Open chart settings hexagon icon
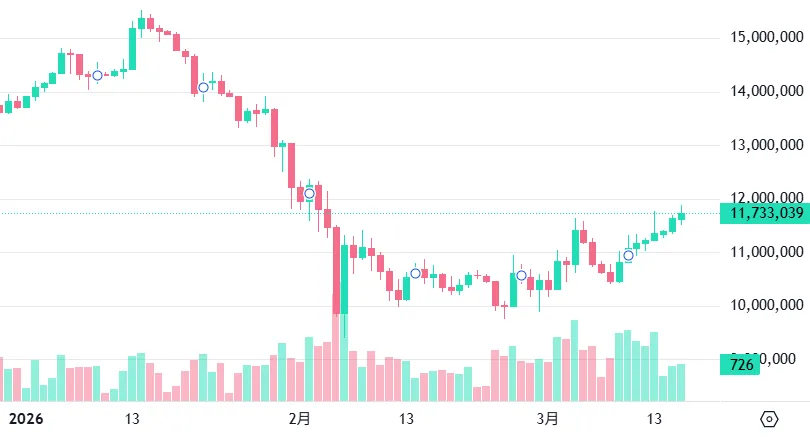 [769, 419]
